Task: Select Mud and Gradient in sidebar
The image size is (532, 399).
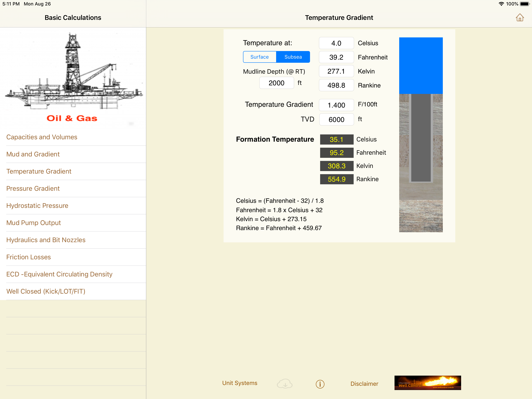Action: click(x=33, y=154)
